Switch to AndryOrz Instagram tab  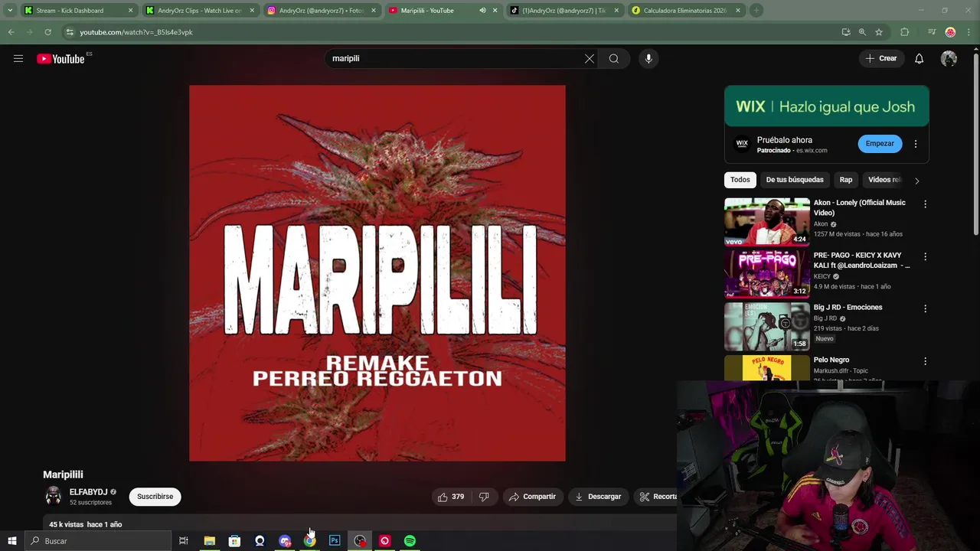click(x=322, y=11)
